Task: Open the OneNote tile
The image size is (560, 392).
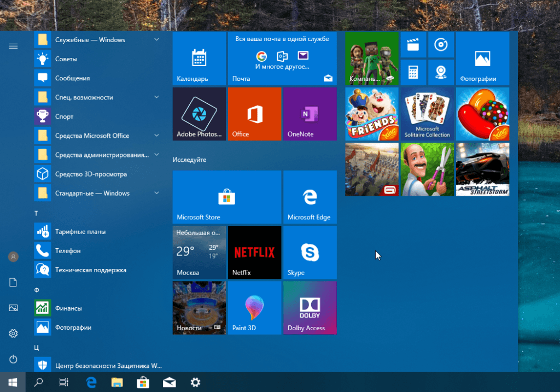Action: pyautogui.click(x=310, y=114)
